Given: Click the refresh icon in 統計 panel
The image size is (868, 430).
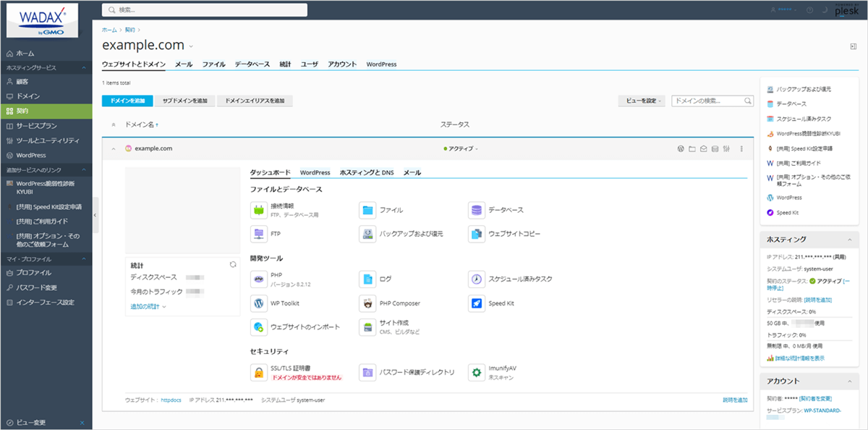Looking at the screenshot, I should [x=232, y=265].
